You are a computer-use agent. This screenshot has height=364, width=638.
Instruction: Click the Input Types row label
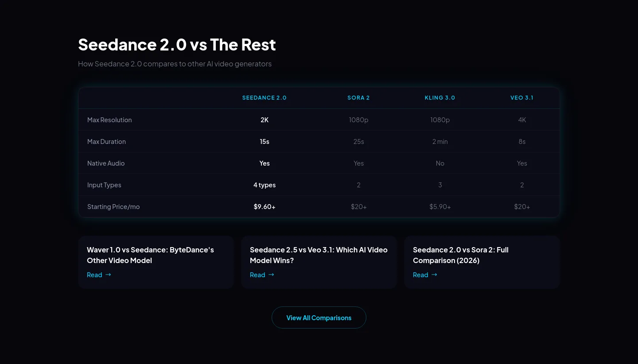pos(104,185)
